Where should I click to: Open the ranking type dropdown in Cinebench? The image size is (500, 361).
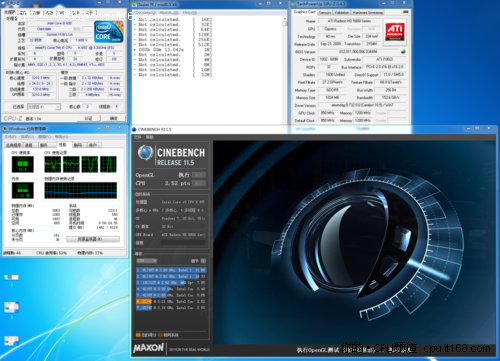[x=147, y=261]
